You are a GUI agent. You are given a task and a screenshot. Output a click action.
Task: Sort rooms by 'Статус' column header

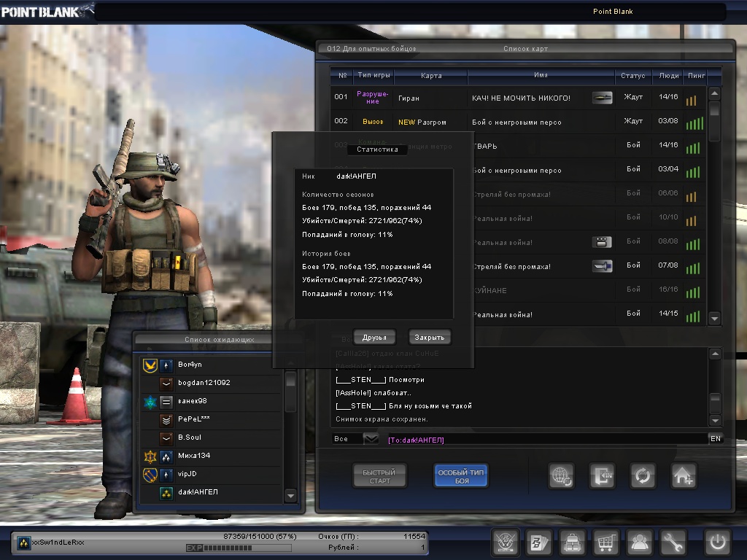tap(633, 75)
